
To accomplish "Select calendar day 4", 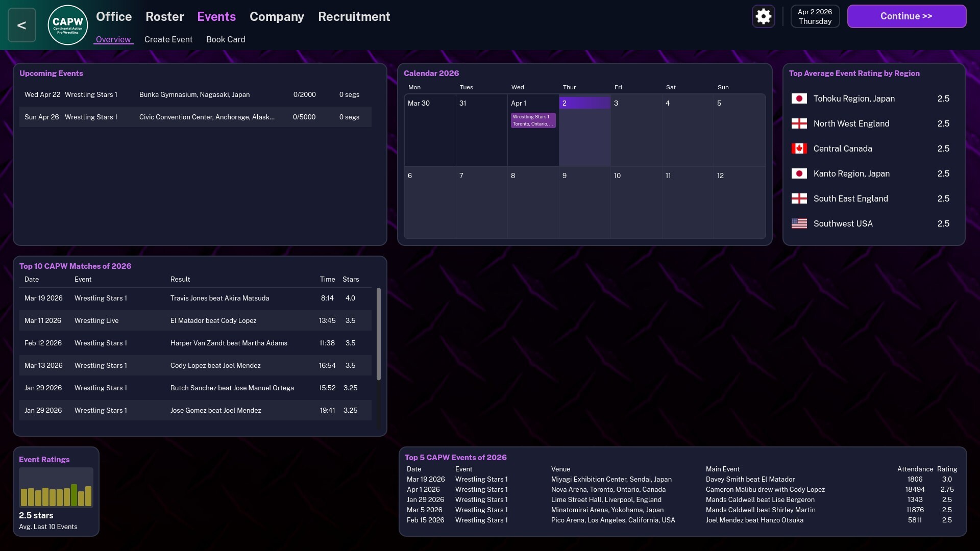I will pos(688,130).
